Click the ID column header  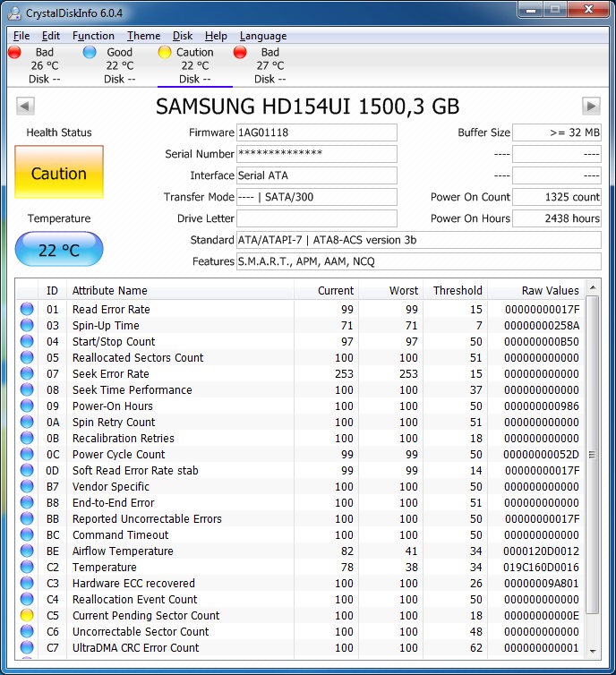[x=52, y=291]
